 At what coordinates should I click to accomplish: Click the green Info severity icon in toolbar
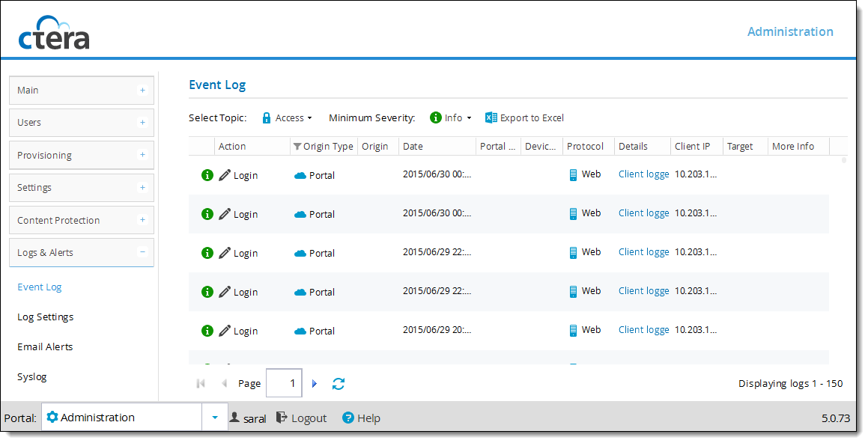pos(436,117)
